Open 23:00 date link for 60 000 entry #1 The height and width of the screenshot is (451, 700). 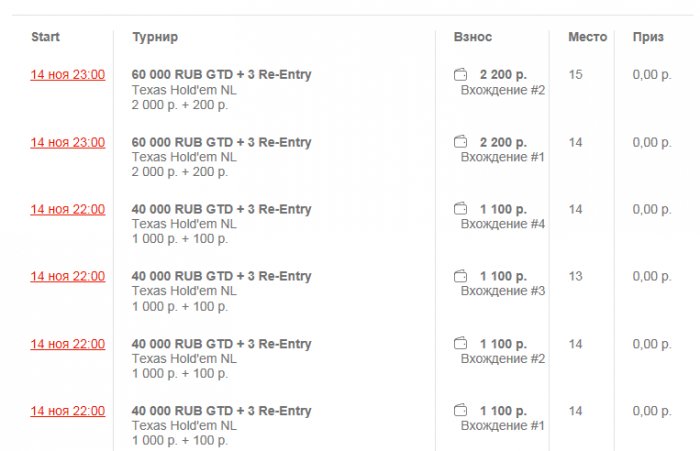point(67,142)
